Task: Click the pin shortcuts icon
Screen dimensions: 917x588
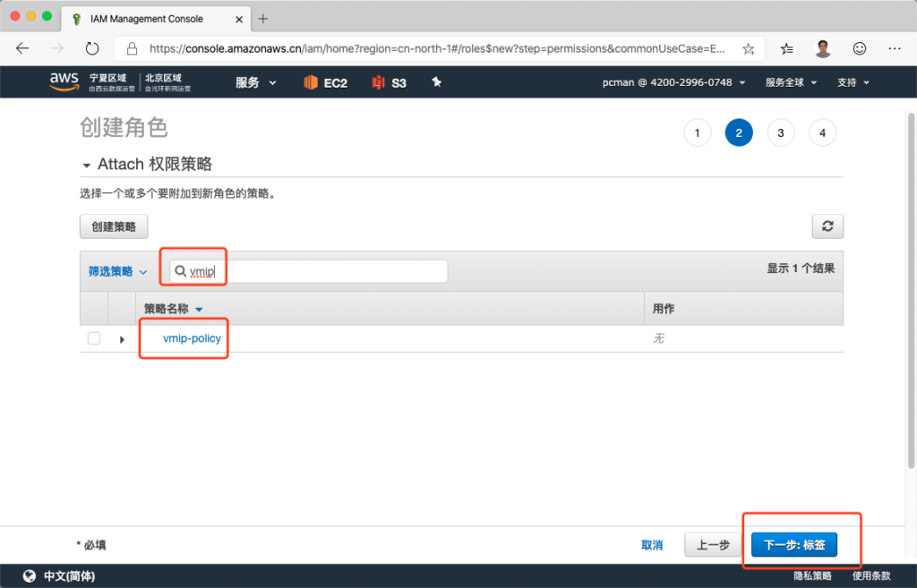Action: click(x=437, y=82)
